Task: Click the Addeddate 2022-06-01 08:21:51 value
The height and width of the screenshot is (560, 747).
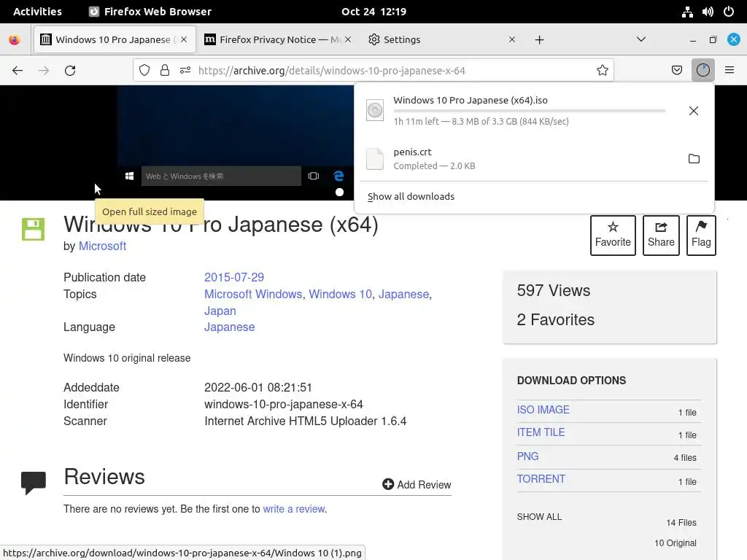Action: point(258,388)
